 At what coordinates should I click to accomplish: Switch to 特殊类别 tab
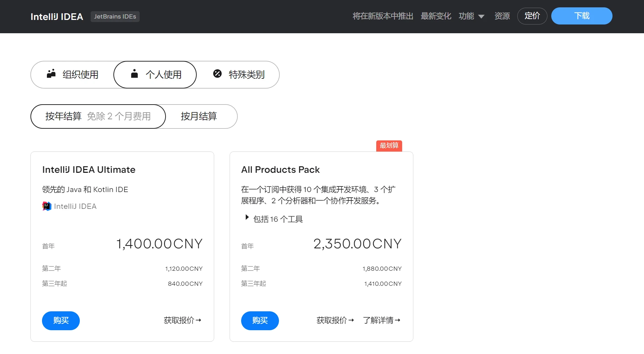[x=238, y=75]
